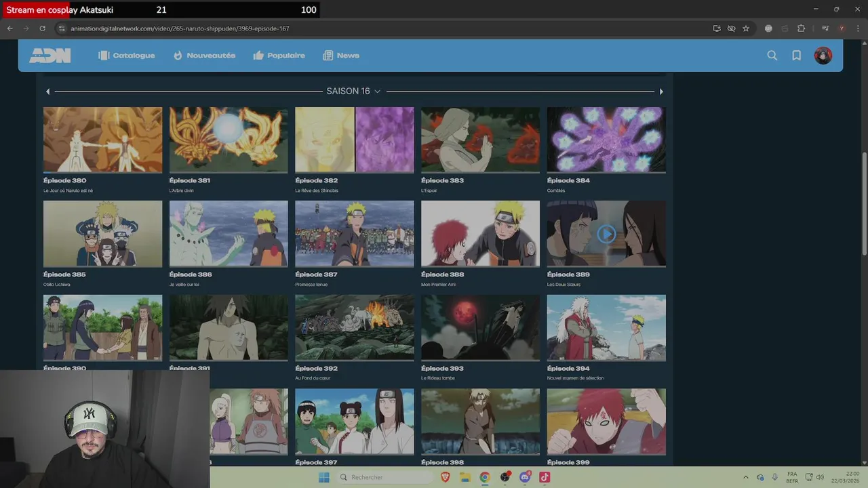Click the ADN search magnifier icon
Image resolution: width=868 pixels, height=488 pixels.
(772, 56)
